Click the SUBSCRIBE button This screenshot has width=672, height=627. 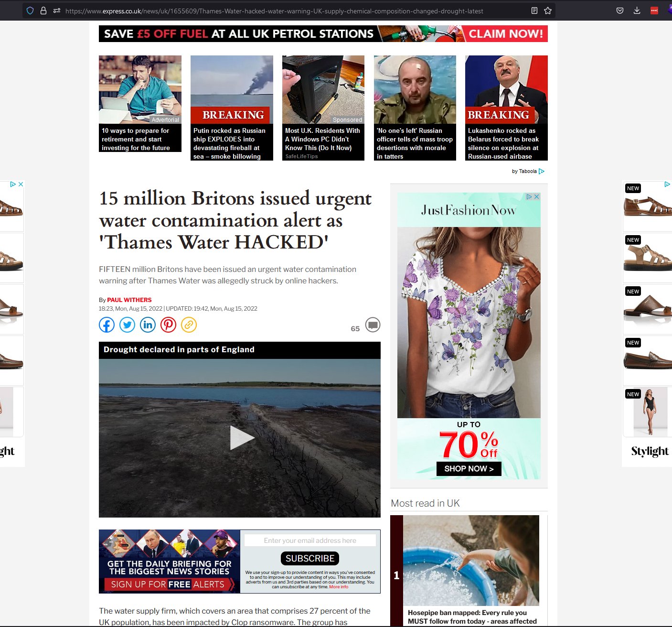[x=310, y=558]
